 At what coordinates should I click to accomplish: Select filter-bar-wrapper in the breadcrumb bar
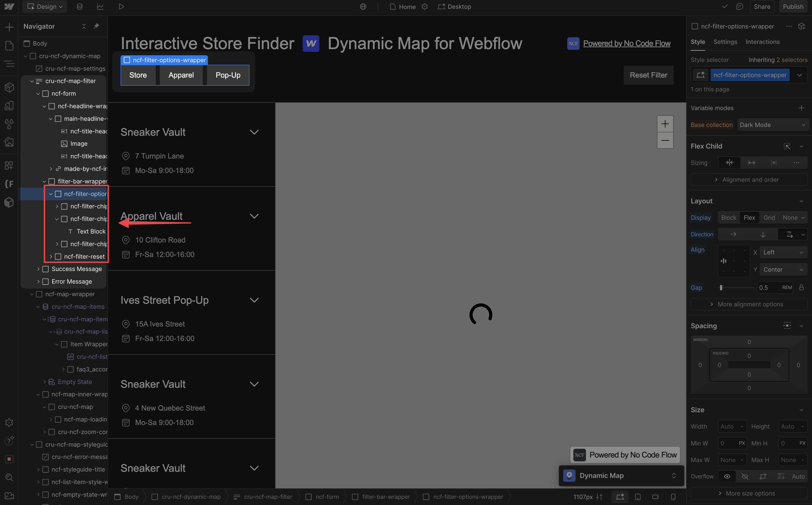click(x=381, y=497)
